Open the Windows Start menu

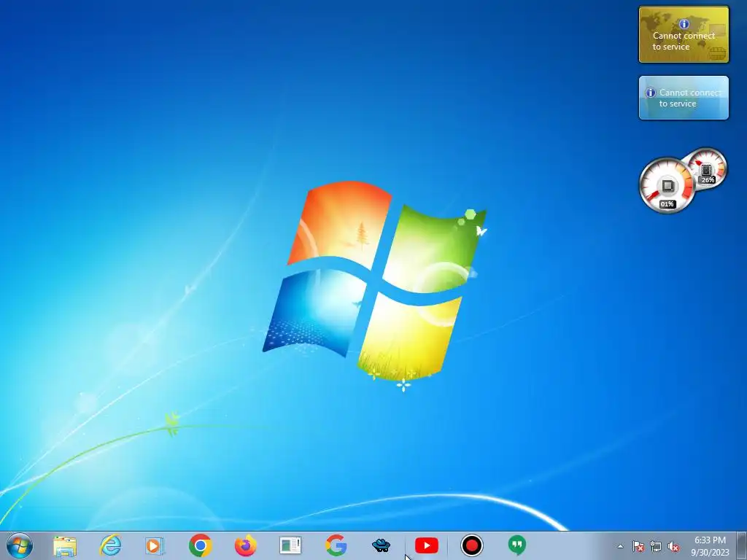(x=20, y=545)
